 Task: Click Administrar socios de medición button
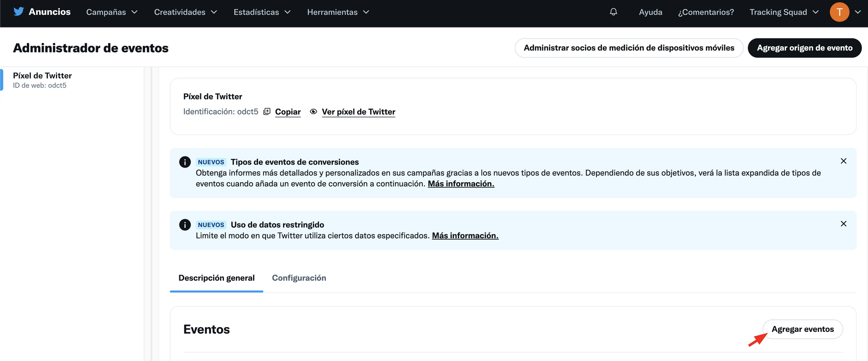click(629, 48)
